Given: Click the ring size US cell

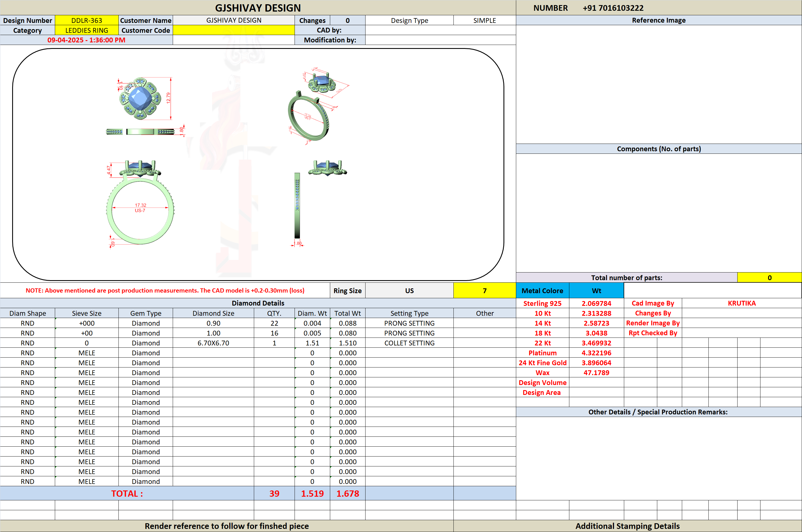Looking at the screenshot, I should pyautogui.click(x=410, y=291).
